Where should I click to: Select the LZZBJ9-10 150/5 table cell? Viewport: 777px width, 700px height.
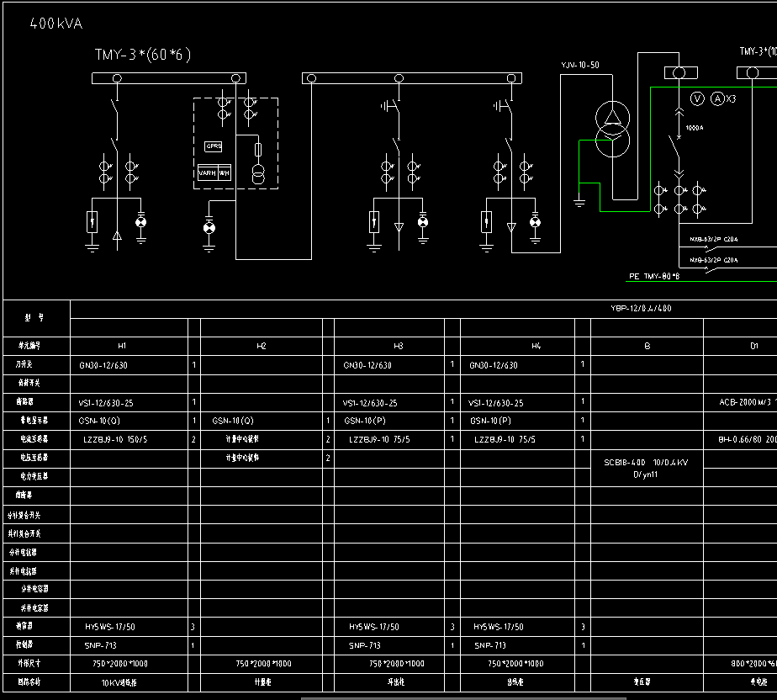(x=115, y=439)
